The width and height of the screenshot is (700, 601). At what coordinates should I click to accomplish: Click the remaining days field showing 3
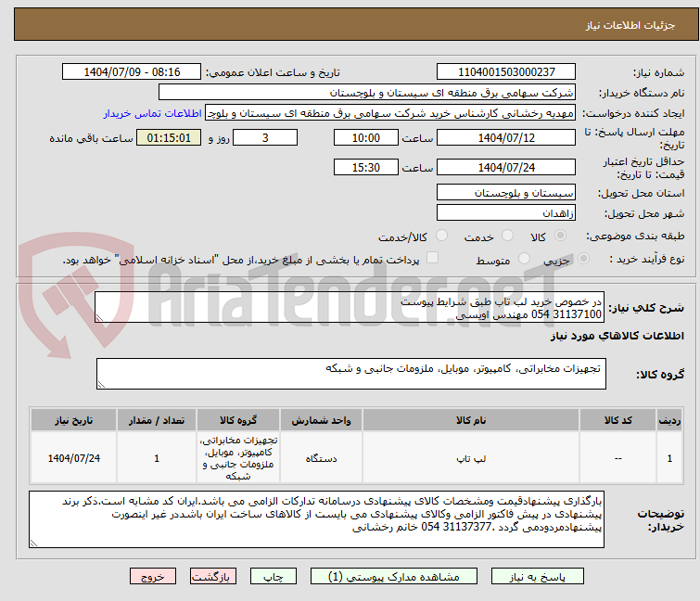coord(265,137)
